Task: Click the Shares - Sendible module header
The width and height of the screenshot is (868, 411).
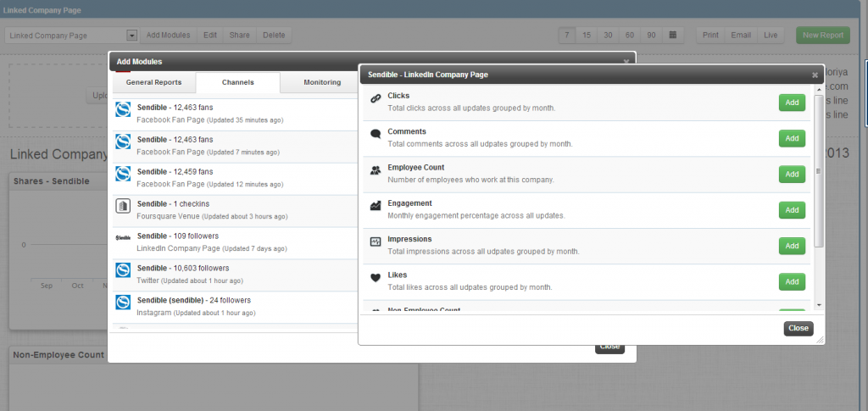Action: pyautogui.click(x=59, y=181)
